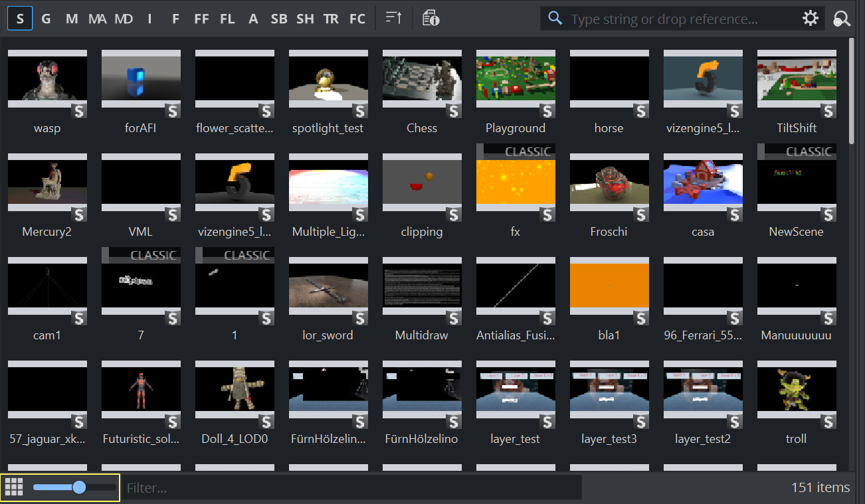Click the 'FürnHölzelino' item label

tap(422, 439)
